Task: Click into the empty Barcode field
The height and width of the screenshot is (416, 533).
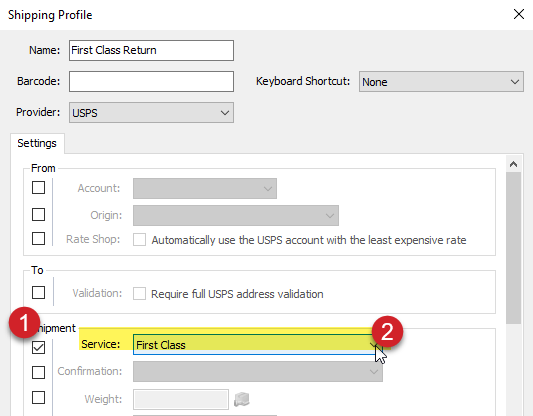Action: pos(151,81)
